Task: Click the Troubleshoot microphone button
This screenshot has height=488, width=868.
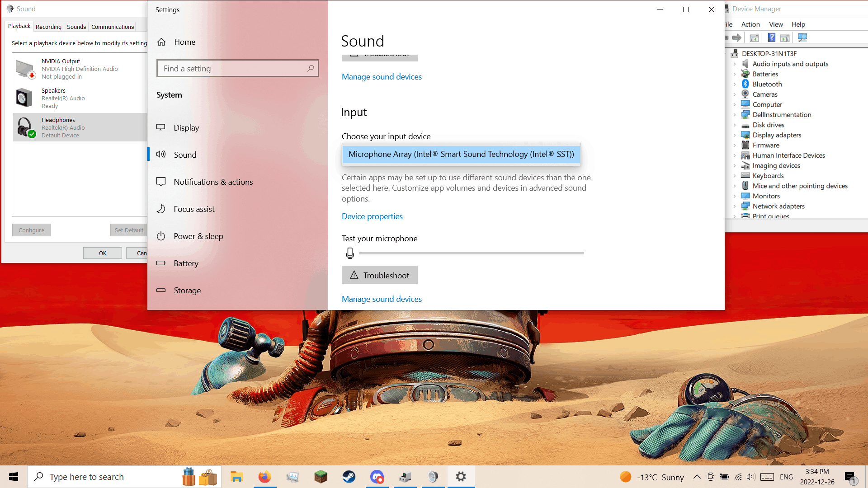Action: pyautogui.click(x=379, y=275)
